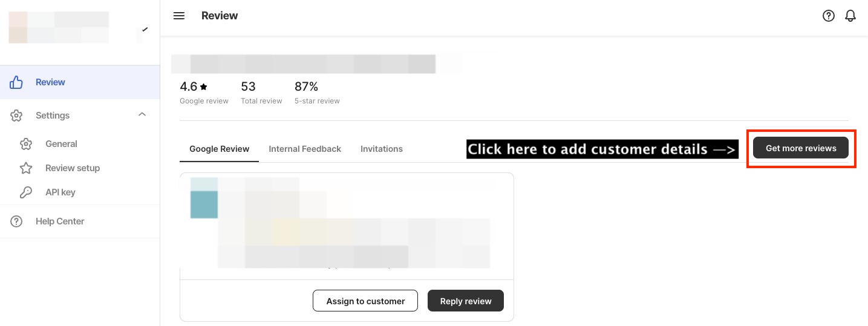The image size is (868, 326).
Task: Switch to the Internal Feedback tab
Action: [305, 149]
